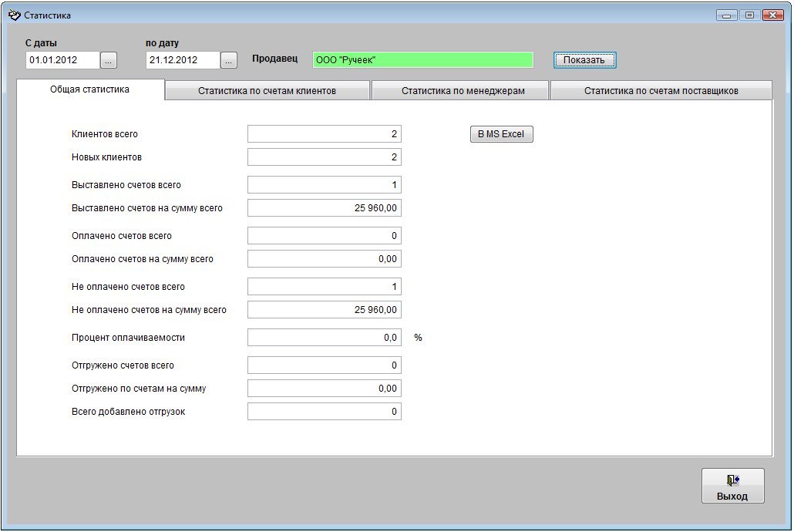Maximize the Статистика window
Screen dimensions: 794x532
[749, 15]
